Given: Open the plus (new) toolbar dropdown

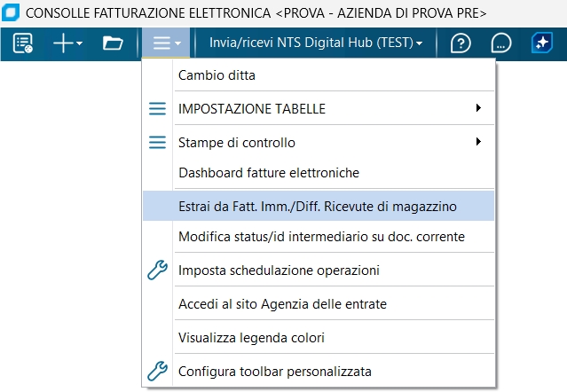Looking at the screenshot, I should tap(67, 43).
